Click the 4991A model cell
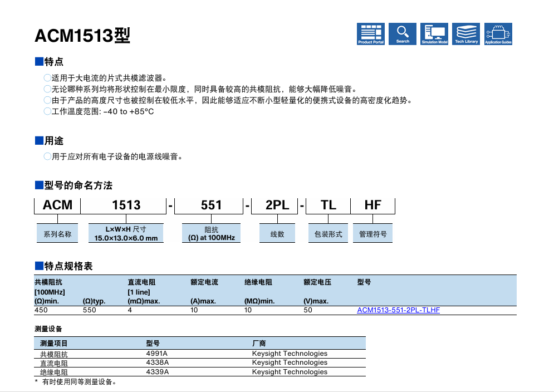The height and width of the screenshot is (392, 554). click(157, 354)
